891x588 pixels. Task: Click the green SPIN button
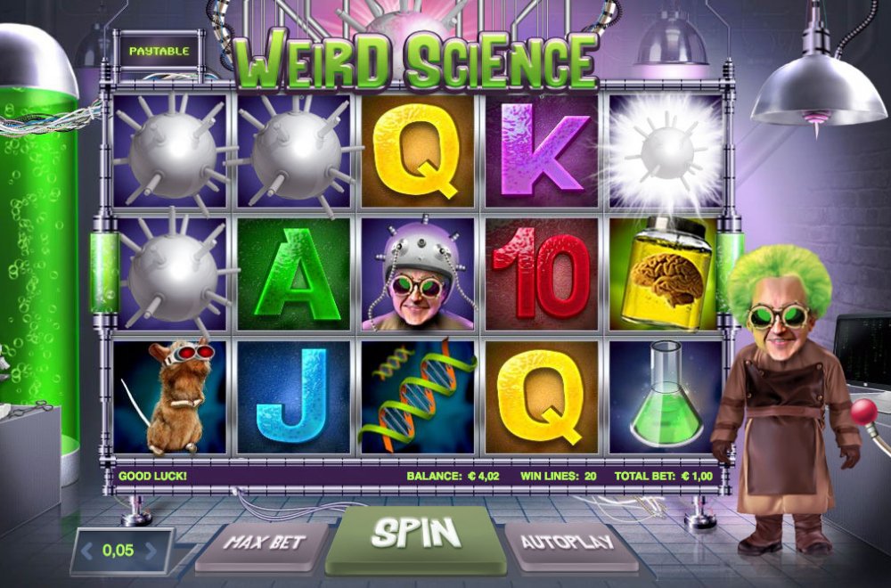click(416, 537)
